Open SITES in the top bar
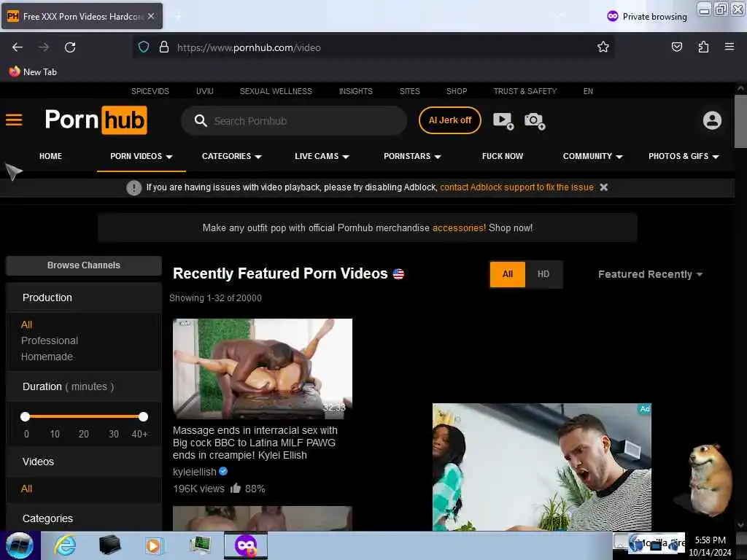 coord(410,91)
